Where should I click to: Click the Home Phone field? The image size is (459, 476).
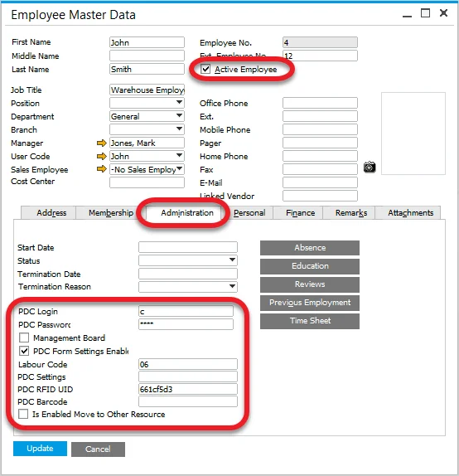click(x=320, y=156)
